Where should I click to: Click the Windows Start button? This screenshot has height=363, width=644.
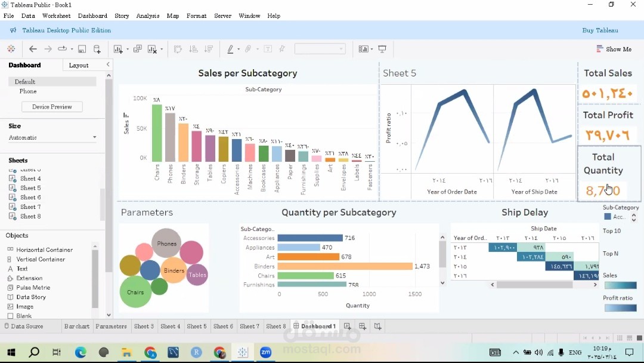coord(11,352)
